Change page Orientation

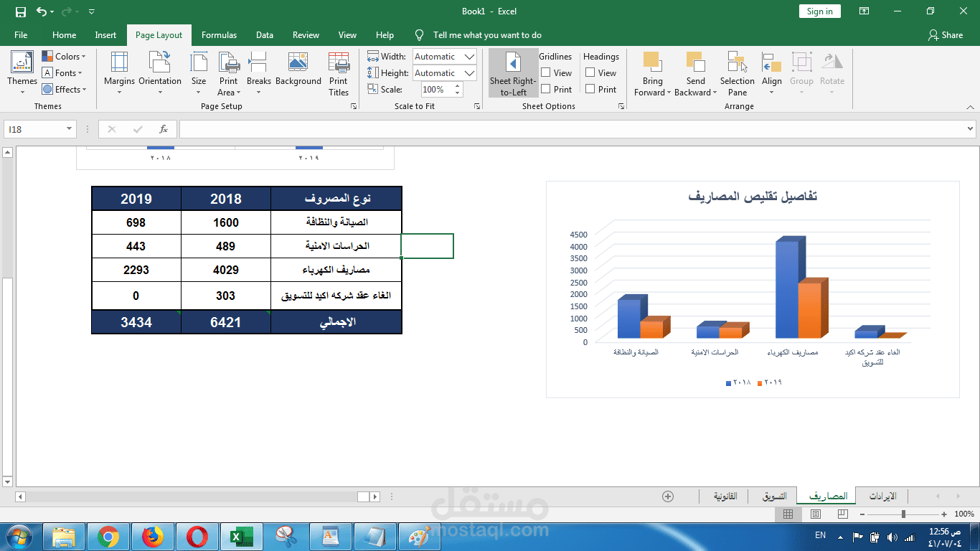point(159,72)
